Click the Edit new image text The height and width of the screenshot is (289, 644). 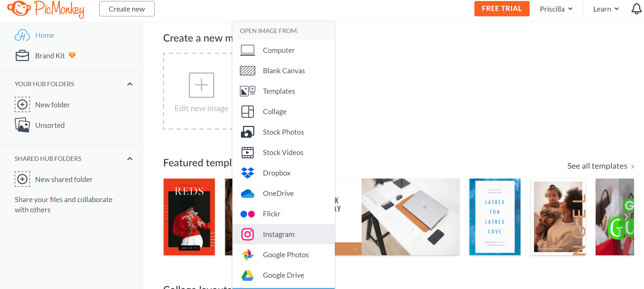201,108
